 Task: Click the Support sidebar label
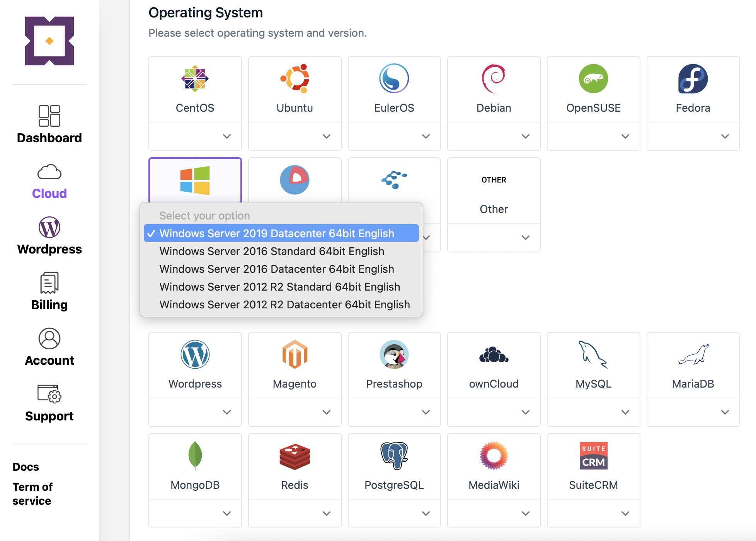click(49, 416)
